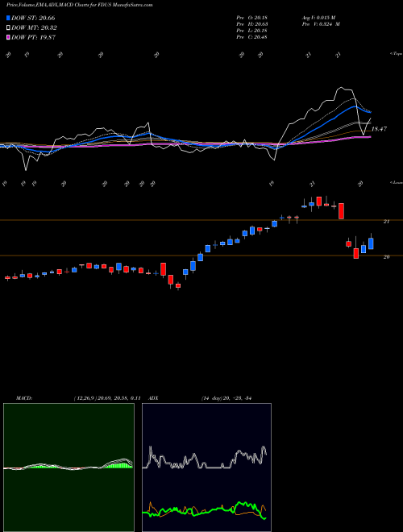Click the ADX '(14 day) 20, +23, -34' values
This screenshot has height=532, width=403.
tap(226, 398)
